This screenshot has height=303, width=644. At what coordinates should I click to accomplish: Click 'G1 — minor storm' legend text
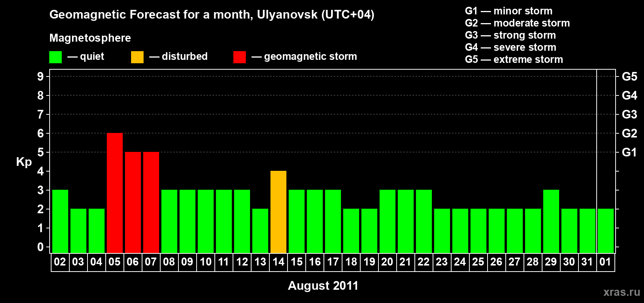pos(509,11)
